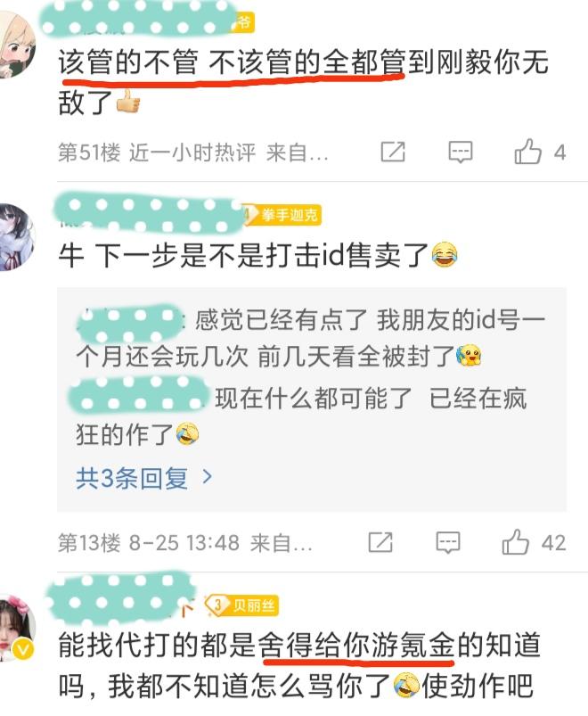The height and width of the screenshot is (716, 588).
Task: Open username of floor 51 commenter
Action: [139, 20]
